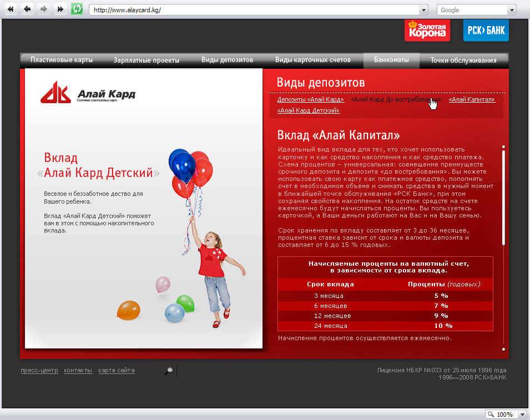Open Виды карточных счетов menu item
This screenshot has width=530, height=420.
[x=312, y=60]
